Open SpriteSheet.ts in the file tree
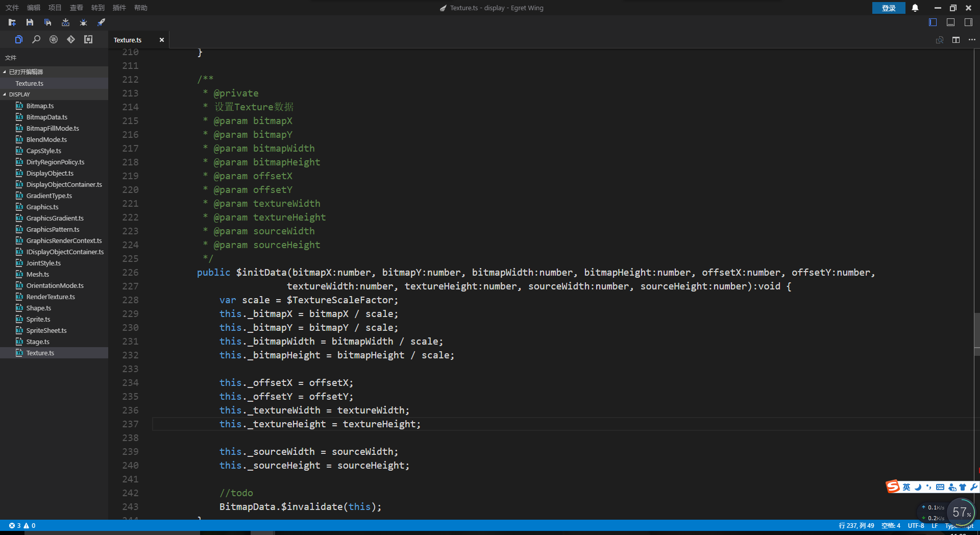 (x=54, y=330)
